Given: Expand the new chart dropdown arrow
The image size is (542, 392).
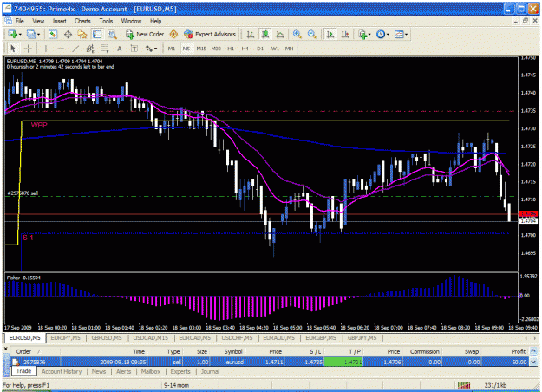Looking at the screenshot, I should tap(20, 34).
